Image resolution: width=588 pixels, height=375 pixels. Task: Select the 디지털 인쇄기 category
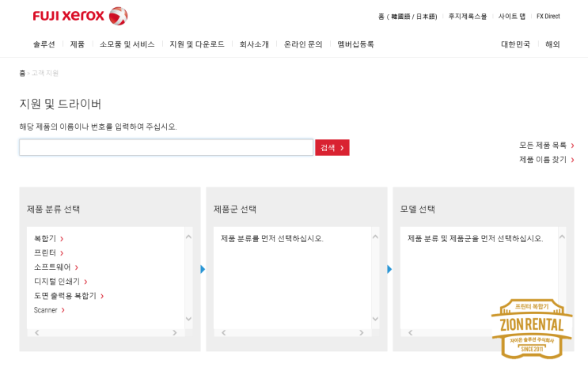tap(61, 282)
